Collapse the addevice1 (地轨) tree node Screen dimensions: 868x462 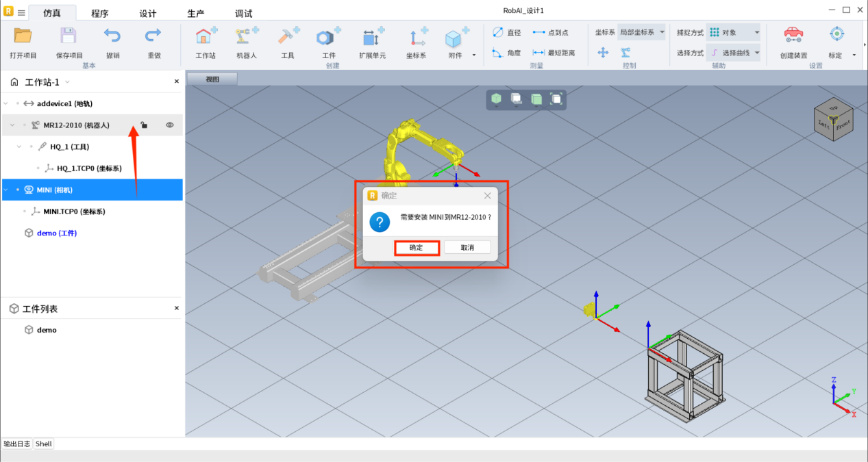click(x=6, y=103)
